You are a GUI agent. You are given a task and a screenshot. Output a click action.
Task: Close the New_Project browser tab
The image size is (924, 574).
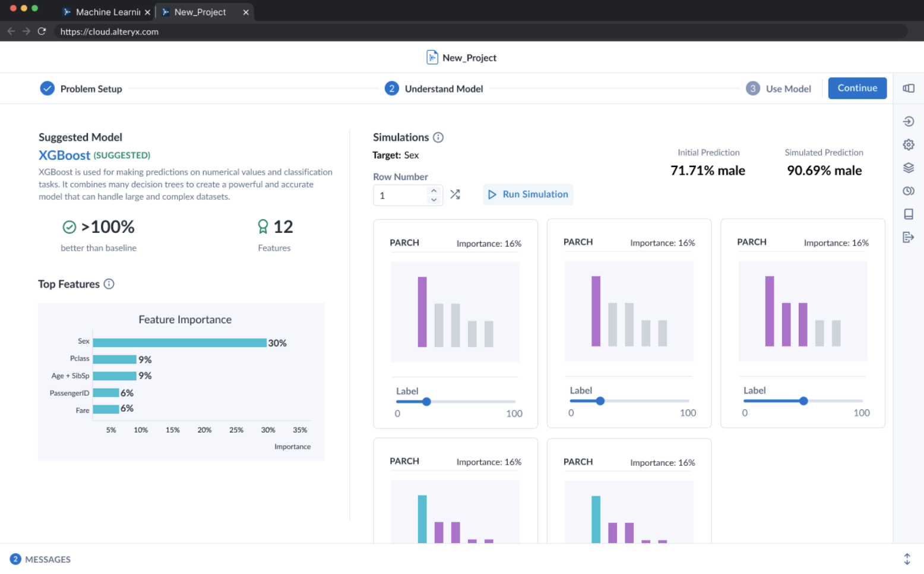coord(246,12)
